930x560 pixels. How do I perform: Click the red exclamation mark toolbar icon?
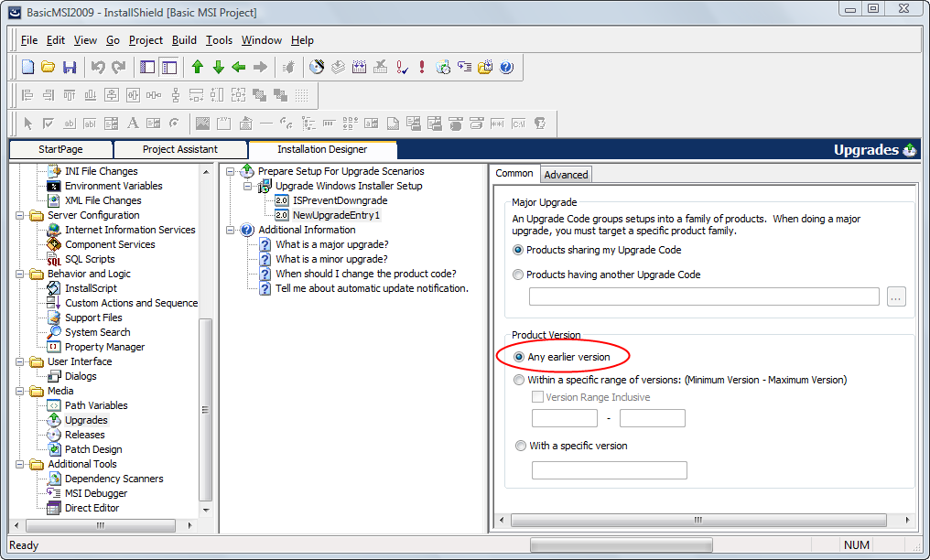click(x=421, y=67)
